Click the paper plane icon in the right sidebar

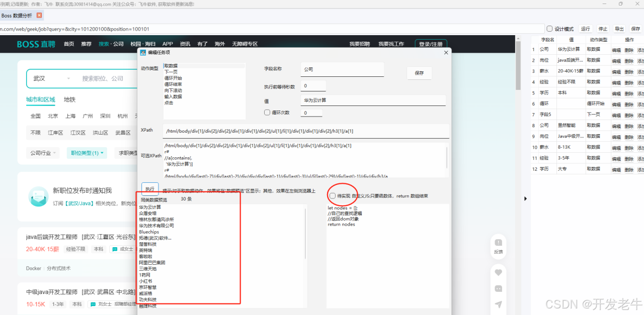499,304
